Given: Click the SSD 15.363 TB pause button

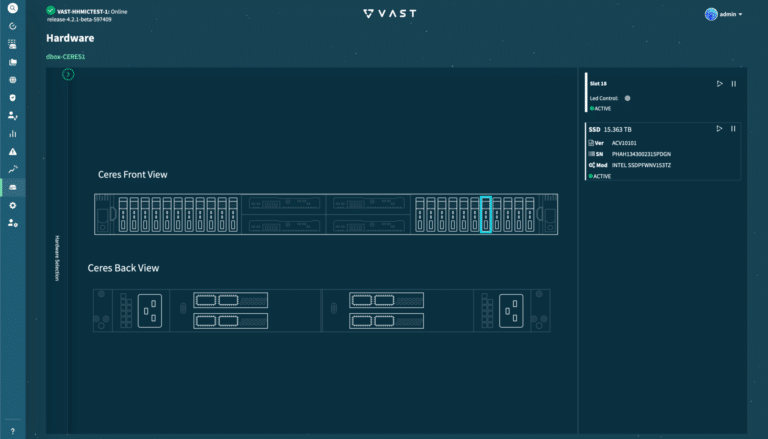Looking at the screenshot, I should (733, 128).
